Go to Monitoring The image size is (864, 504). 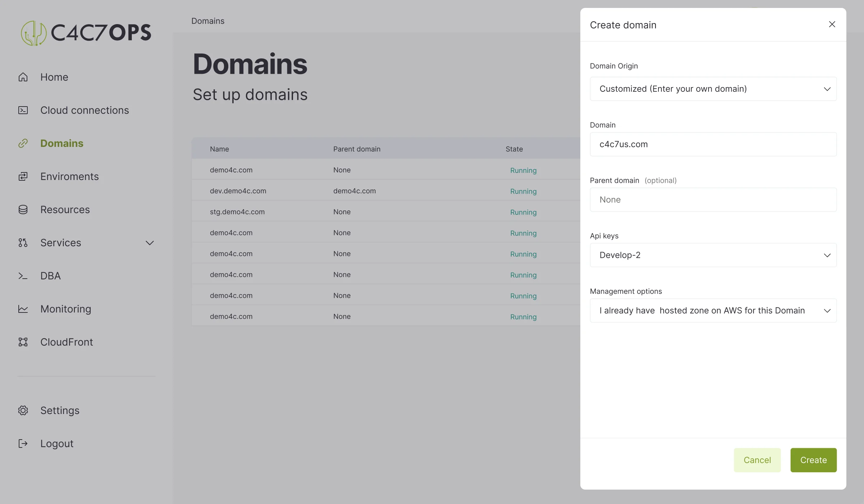click(x=66, y=309)
